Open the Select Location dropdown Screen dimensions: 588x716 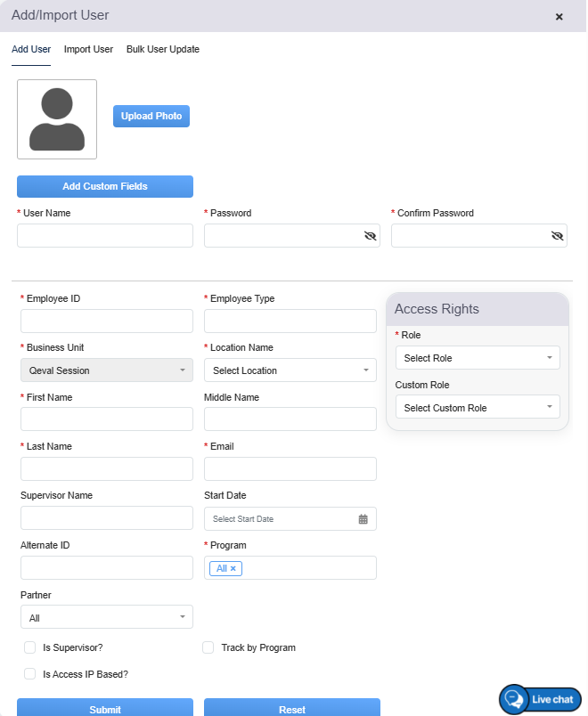click(x=290, y=370)
